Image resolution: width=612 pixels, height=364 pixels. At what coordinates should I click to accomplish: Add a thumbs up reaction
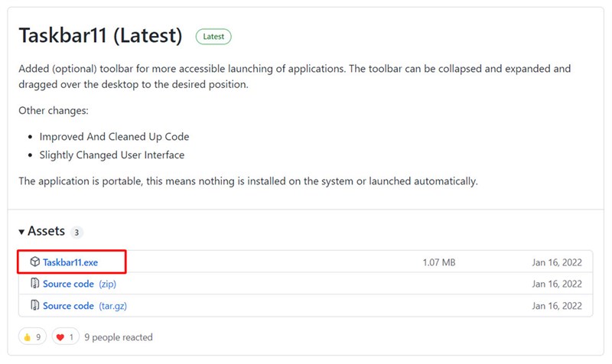pos(32,336)
